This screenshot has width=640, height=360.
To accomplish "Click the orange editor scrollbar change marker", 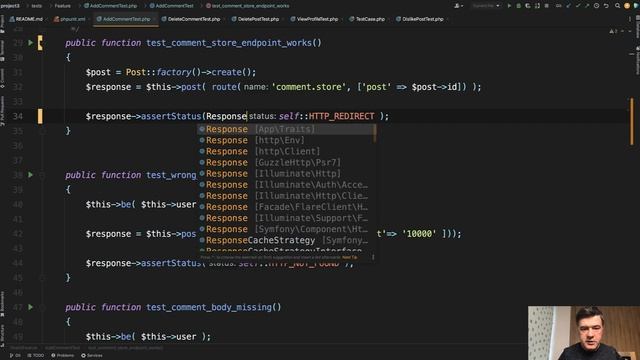I will coord(632,121).
